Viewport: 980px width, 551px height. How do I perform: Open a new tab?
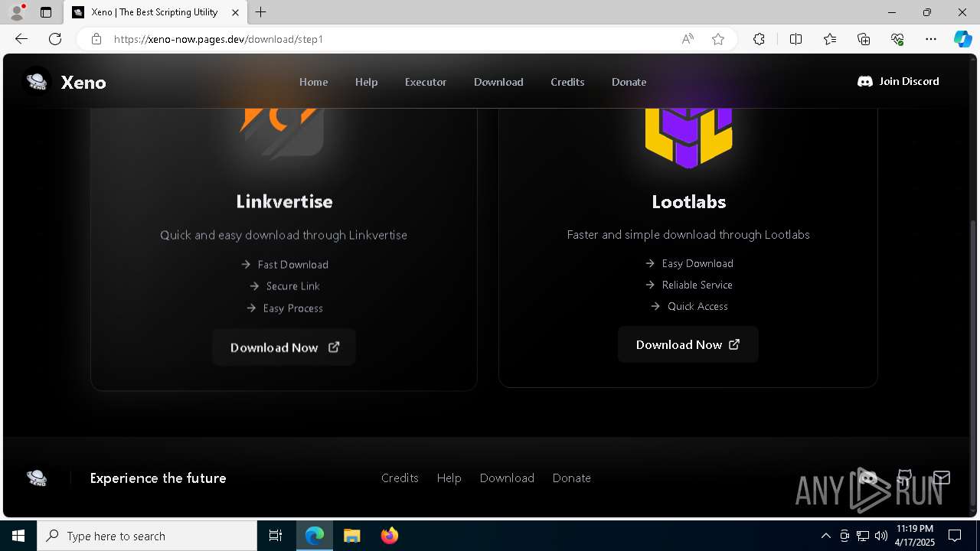(x=261, y=12)
